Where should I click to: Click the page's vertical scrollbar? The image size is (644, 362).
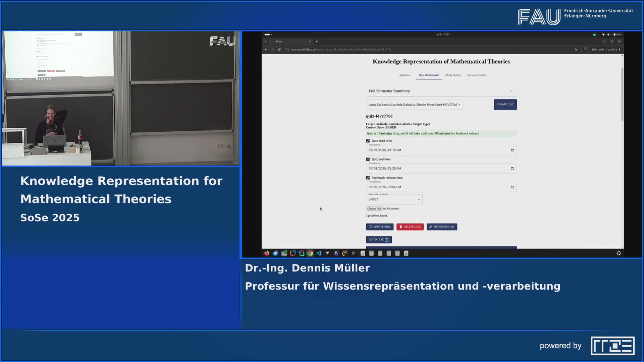click(622, 94)
